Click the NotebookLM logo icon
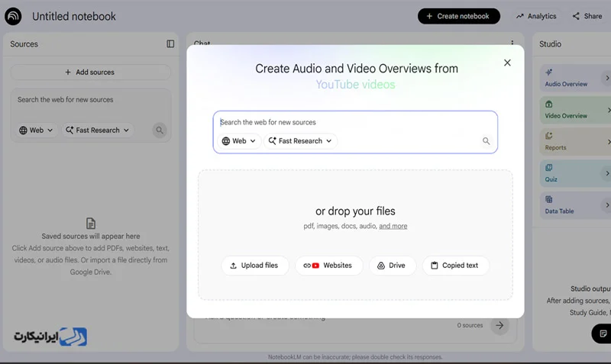611x364 pixels. click(13, 16)
